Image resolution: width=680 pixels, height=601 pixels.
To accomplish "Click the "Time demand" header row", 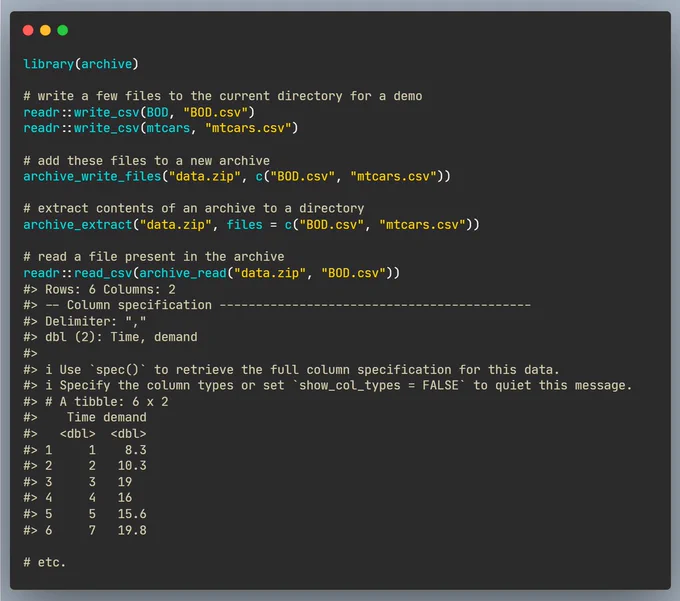I will point(85,418).
